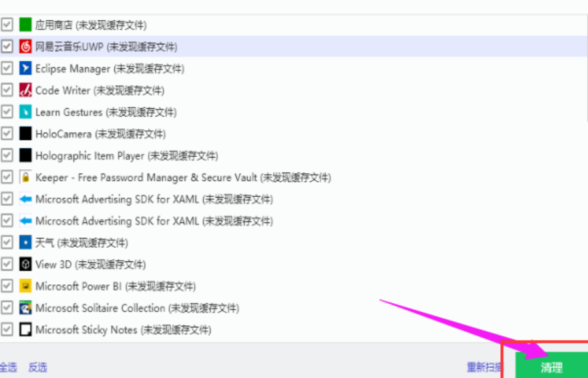The height and width of the screenshot is (378, 588).
Task: Click the 天气 weather app icon
Action: [25, 243]
